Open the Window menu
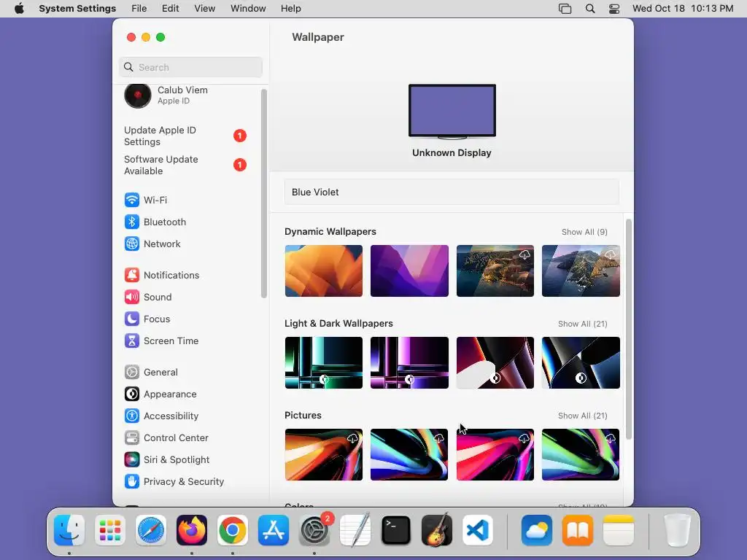The width and height of the screenshot is (747, 560). tap(248, 9)
